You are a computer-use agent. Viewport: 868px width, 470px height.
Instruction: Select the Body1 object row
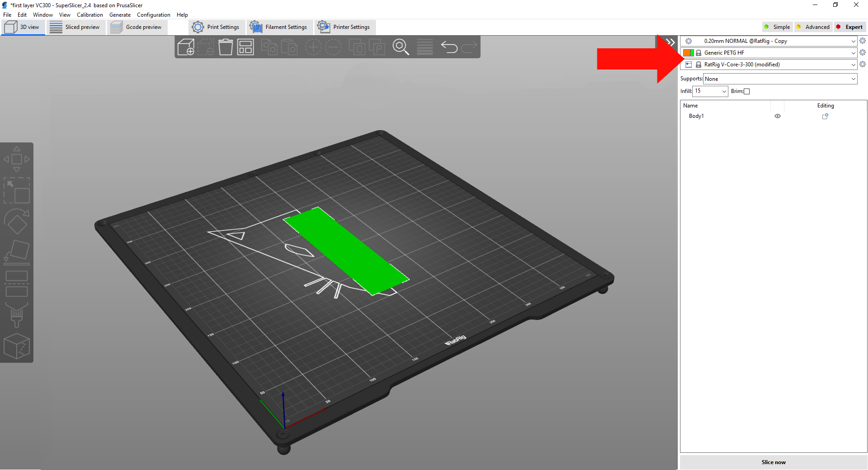(x=773, y=116)
